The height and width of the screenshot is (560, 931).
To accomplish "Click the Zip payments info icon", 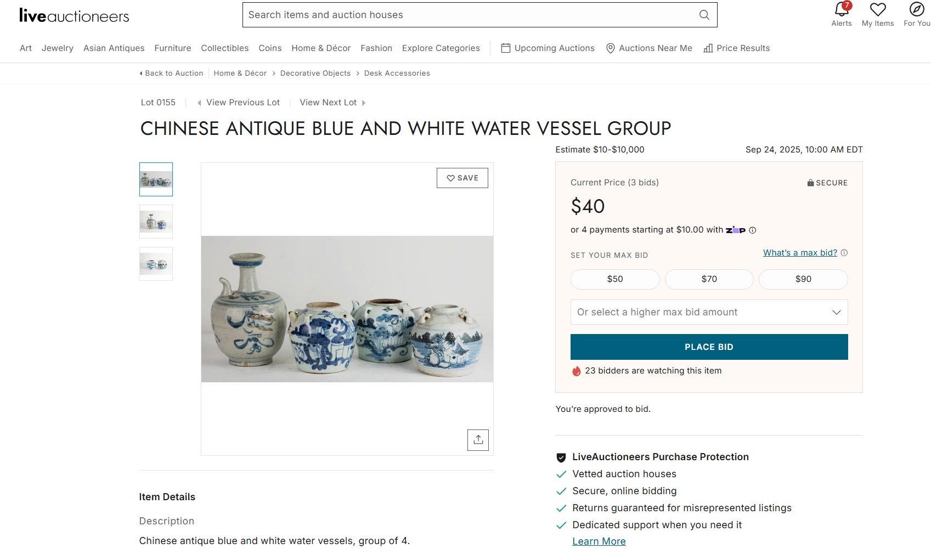I will 753,230.
